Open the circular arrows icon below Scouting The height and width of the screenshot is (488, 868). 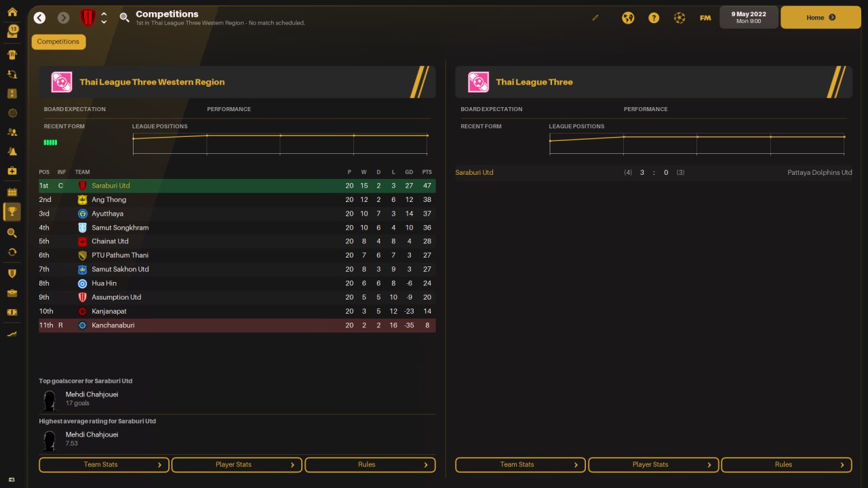coord(12,252)
